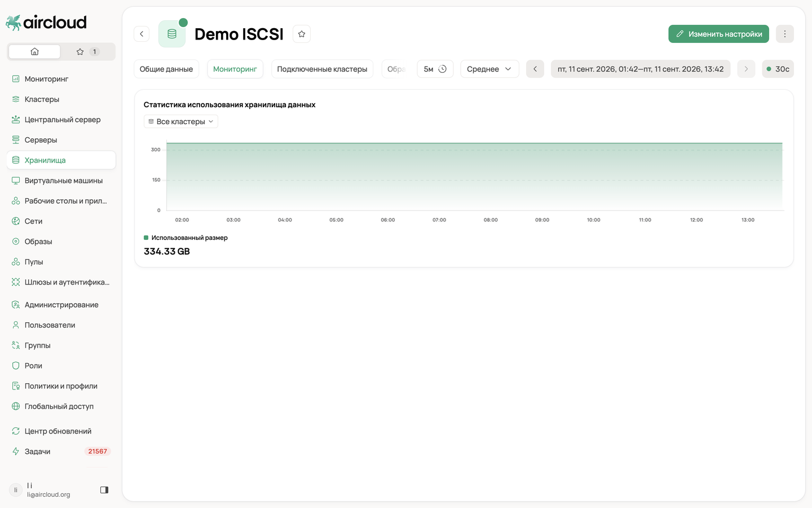Expand the Все кластеры dropdown
The width and height of the screenshot is (812, 508).
(181, 121)
